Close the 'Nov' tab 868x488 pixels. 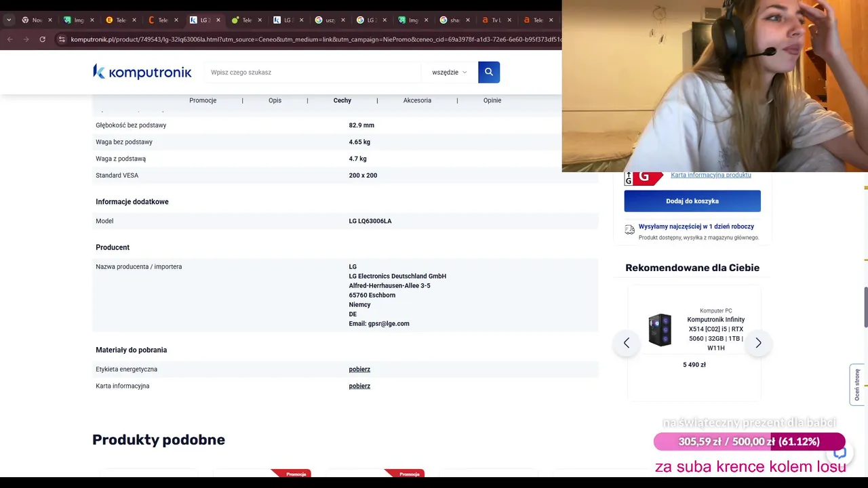click(x=50, y=20)
